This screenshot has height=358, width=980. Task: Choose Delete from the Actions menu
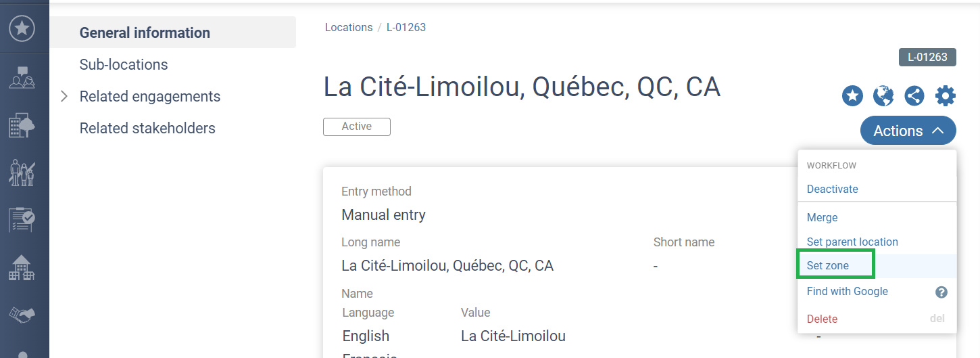pyautogui.click(x=823, y=319)
